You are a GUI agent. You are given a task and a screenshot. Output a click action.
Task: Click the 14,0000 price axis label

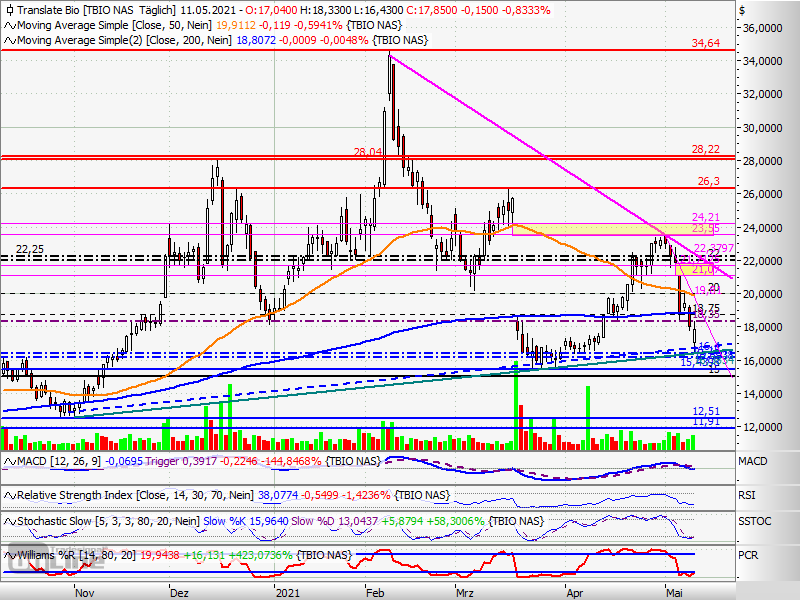coord(762,394)
